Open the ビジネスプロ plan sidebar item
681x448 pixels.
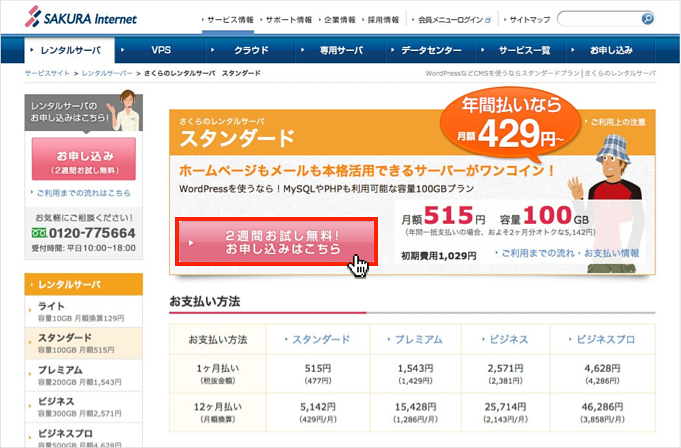[x=83, y=436]
